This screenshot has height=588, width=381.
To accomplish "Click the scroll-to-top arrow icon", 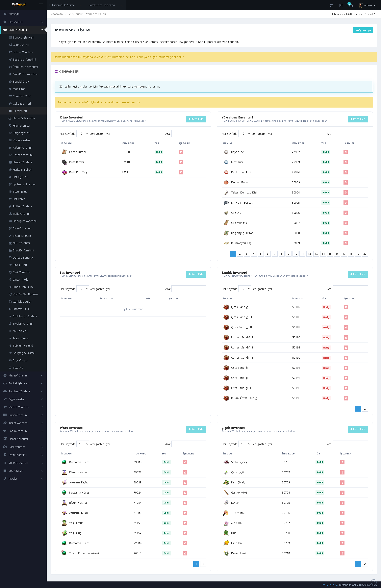I will 374,582.
